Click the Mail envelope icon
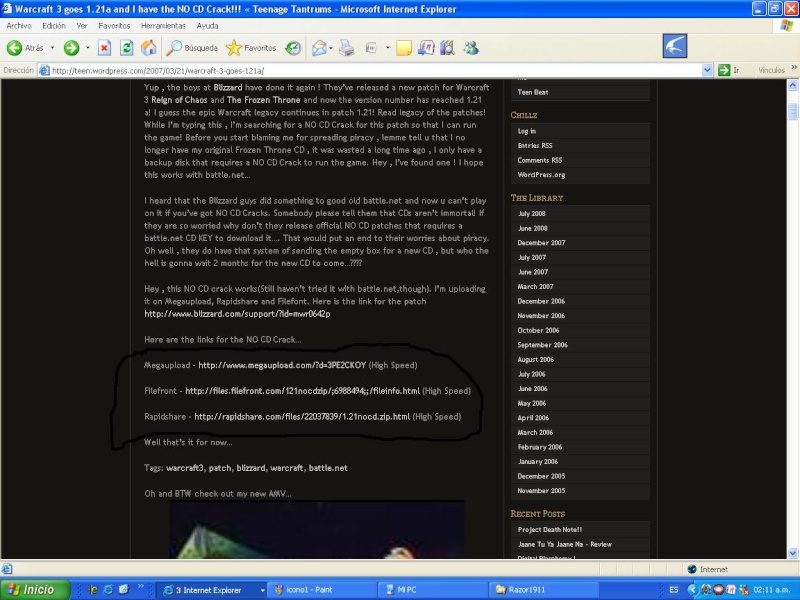Viewport: 800px width, 600px height. click(x=319, y=48)
